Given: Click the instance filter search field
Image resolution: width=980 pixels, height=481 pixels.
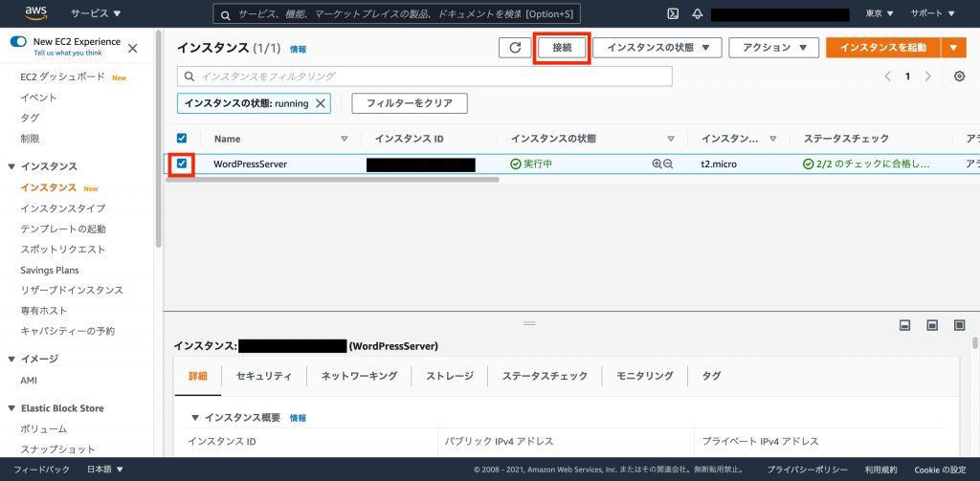Looking at the screenshot, I should pyautogui.click(x=425, y=77).
